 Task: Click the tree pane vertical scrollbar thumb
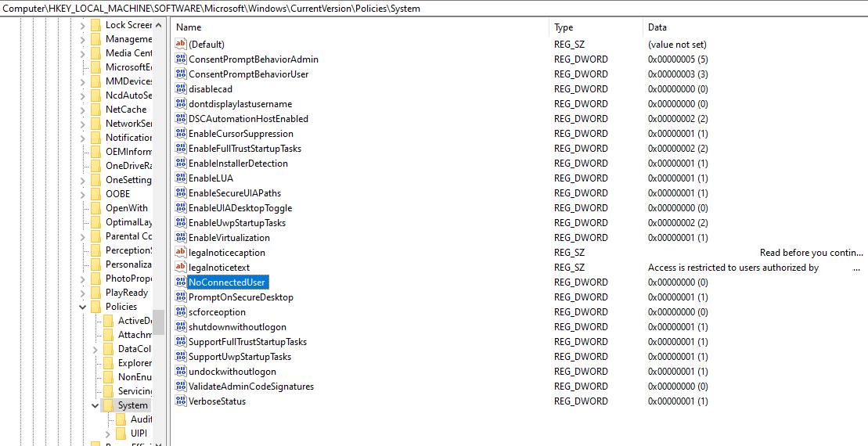(158, 322)
